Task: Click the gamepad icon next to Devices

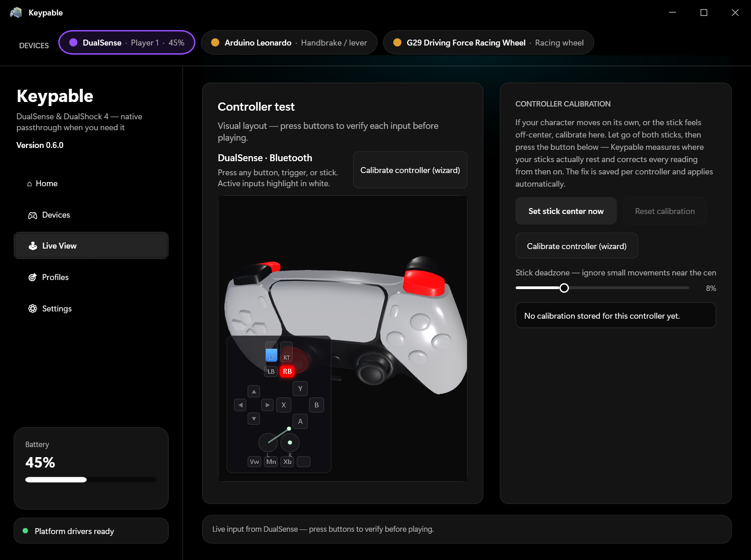Action: pos(33,215)
